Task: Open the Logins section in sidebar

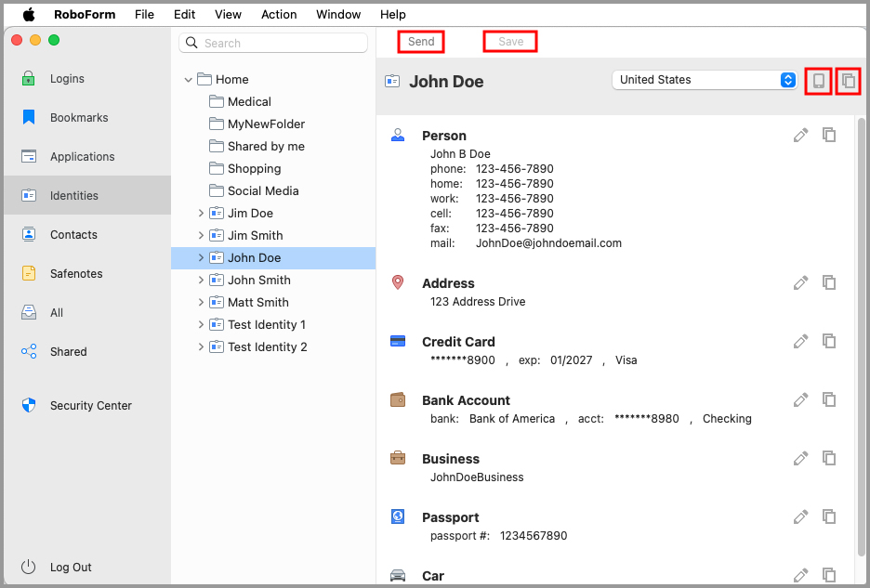Action: click(67, 79)
